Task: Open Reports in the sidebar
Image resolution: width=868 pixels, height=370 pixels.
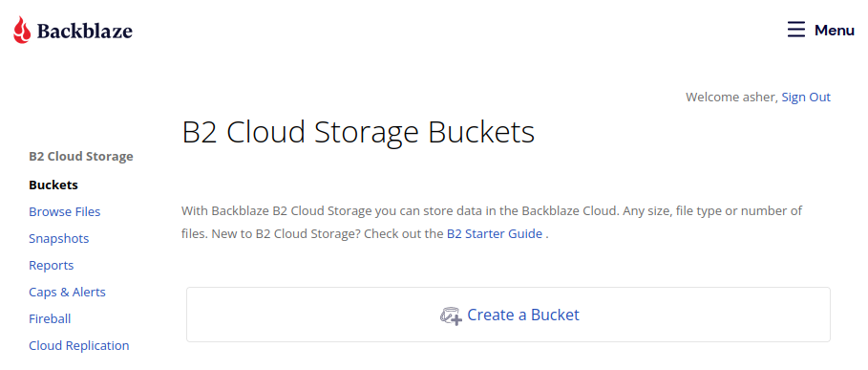Action: point(51,266)
